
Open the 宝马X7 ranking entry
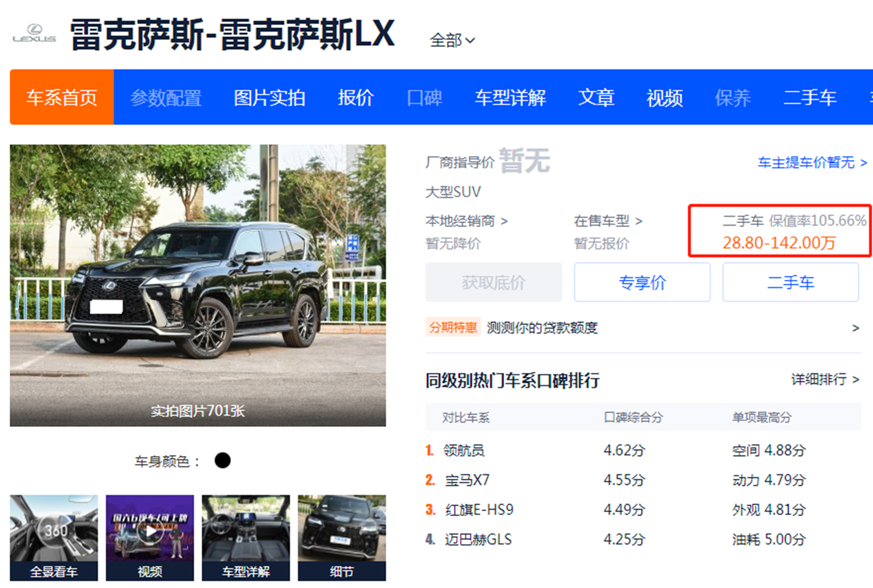point(467,480)
